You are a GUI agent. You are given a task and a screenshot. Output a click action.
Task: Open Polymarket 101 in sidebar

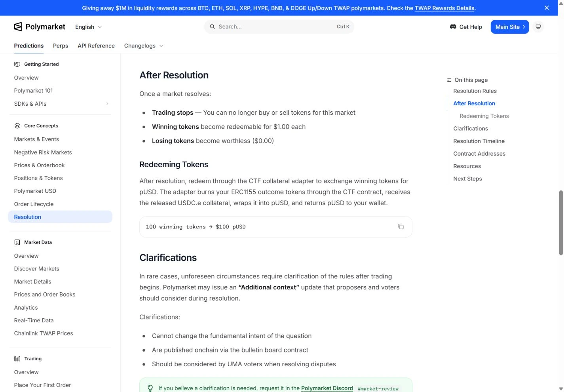tap(33, 91)
